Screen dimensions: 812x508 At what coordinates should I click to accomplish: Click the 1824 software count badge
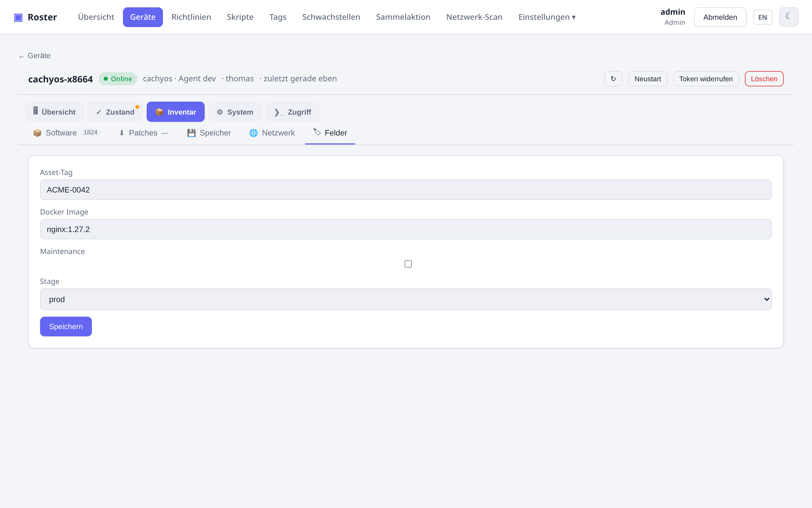point(90,132)
